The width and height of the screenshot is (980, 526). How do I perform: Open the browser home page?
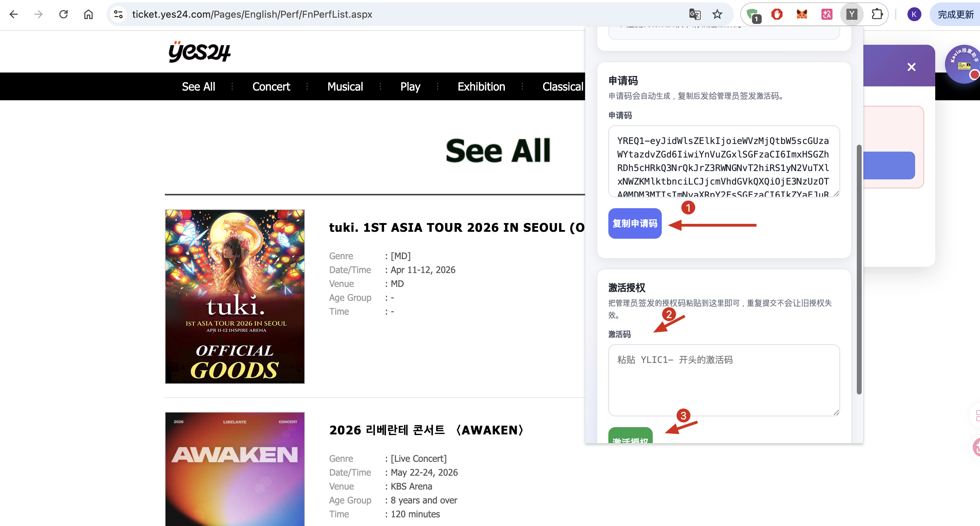click(88, 15)
